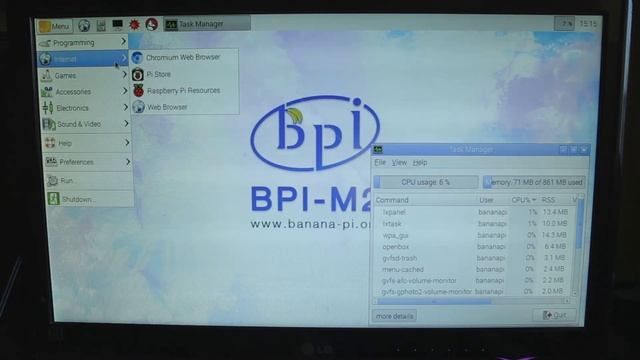Open Raspberry Pi Resources

(x=185, y=91)
